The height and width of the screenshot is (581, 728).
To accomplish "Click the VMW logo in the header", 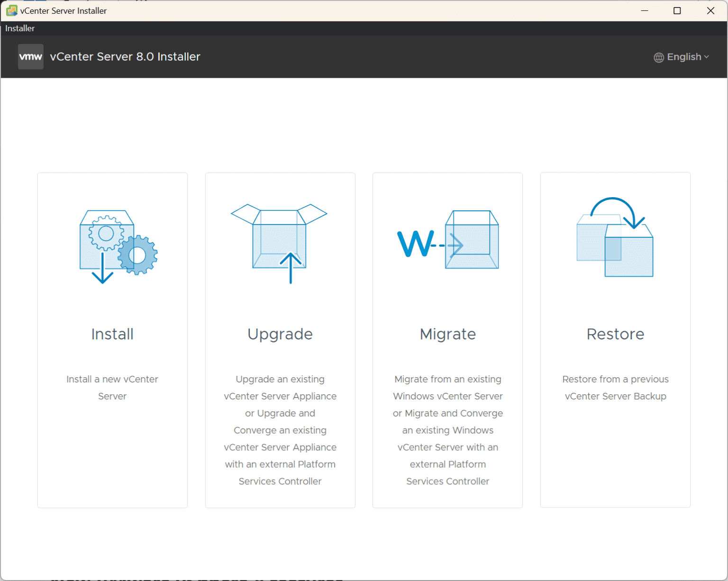I will [x=30, y=56].
